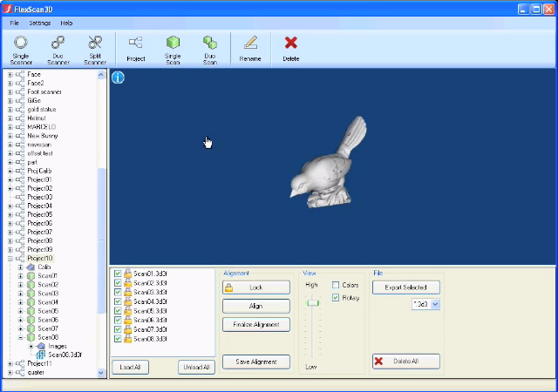Screen dimensions: 558x392
Task: Enable the Colors checkbox
Action: [336, 285]
